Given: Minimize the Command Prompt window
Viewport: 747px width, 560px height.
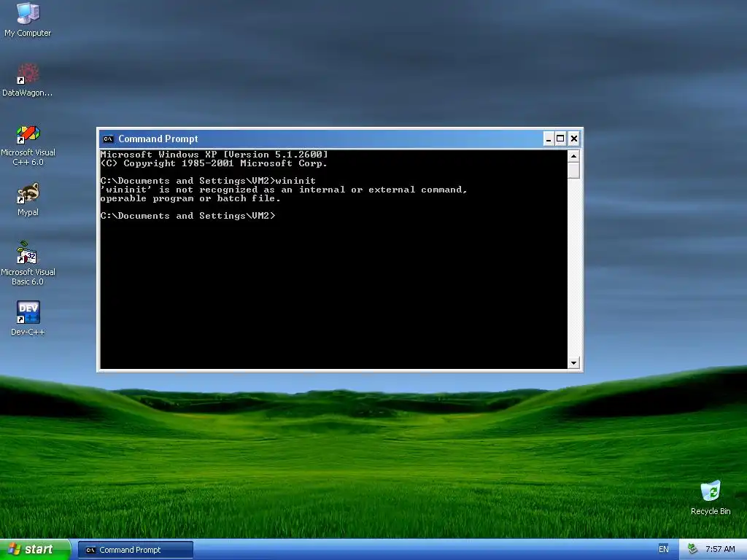Looking at the screenshot, I should click(x=549, y=139).
